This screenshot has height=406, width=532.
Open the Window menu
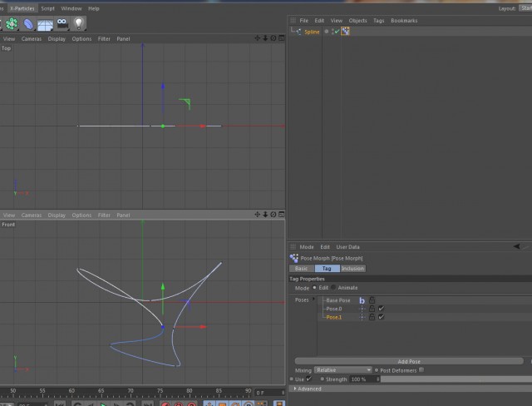(x=71, y=8)
